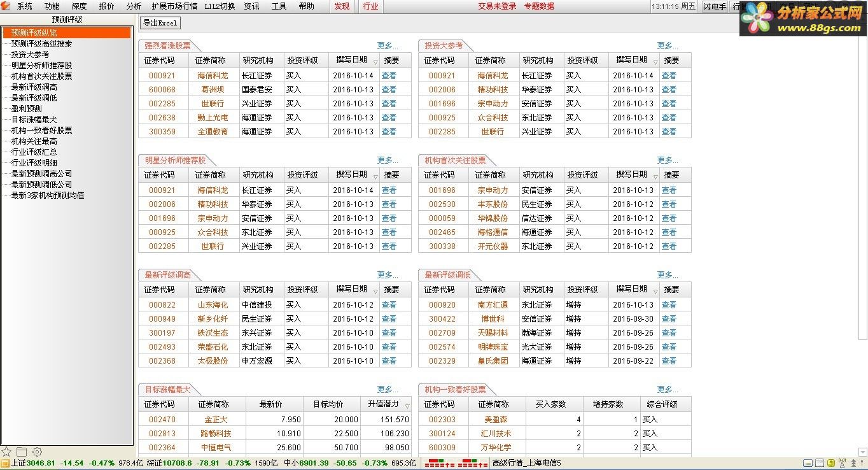The image size is (868, 470).
Task: Select 机构关注最高 in the sidebar
Action: (x=34, y=141)
